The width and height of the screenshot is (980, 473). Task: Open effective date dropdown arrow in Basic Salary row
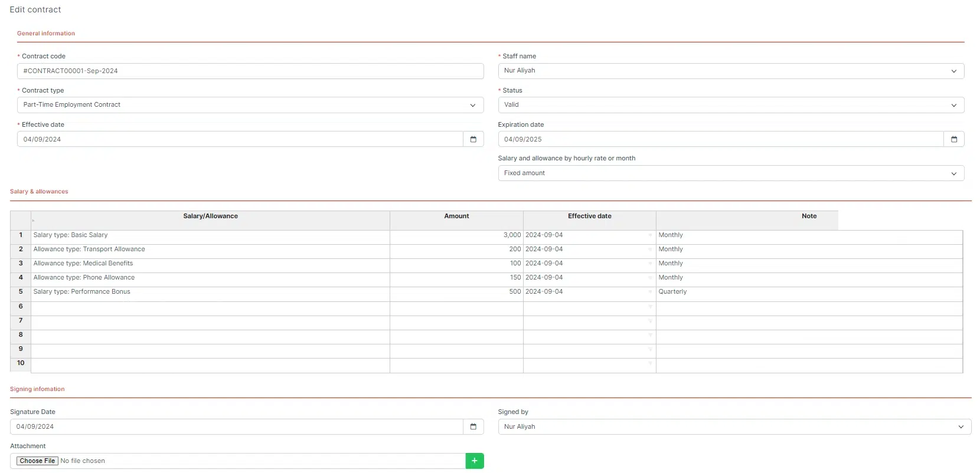coord(651,235)
